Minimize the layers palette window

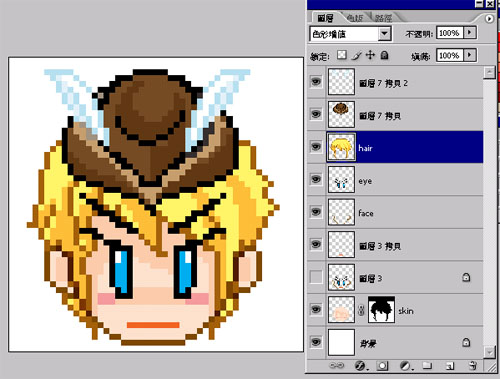pyautogui.click(x=479, y=4)
